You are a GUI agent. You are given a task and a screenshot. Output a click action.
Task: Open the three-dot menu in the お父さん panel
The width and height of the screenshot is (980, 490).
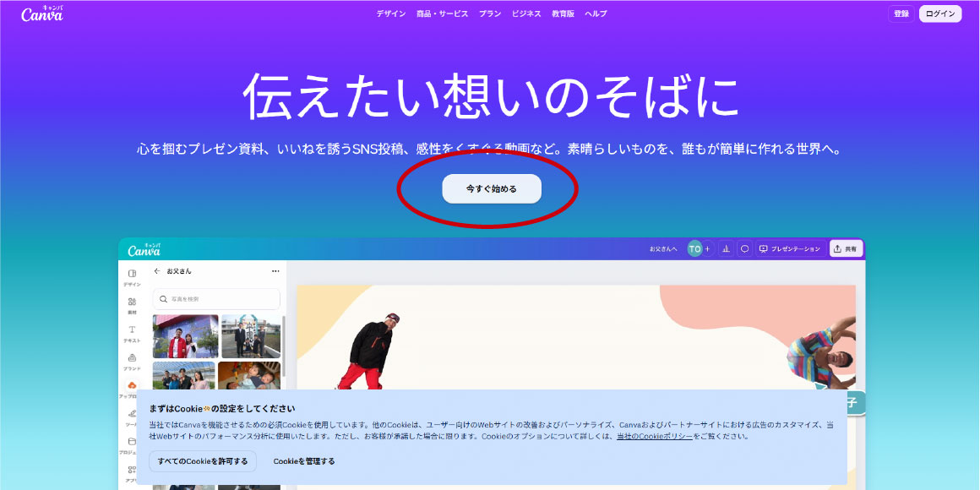275,271
